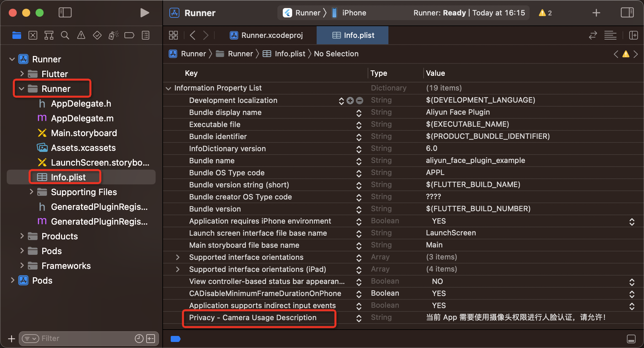Collapse the Runner group in the navigator

pyautogui.click(x=22, y=89)
